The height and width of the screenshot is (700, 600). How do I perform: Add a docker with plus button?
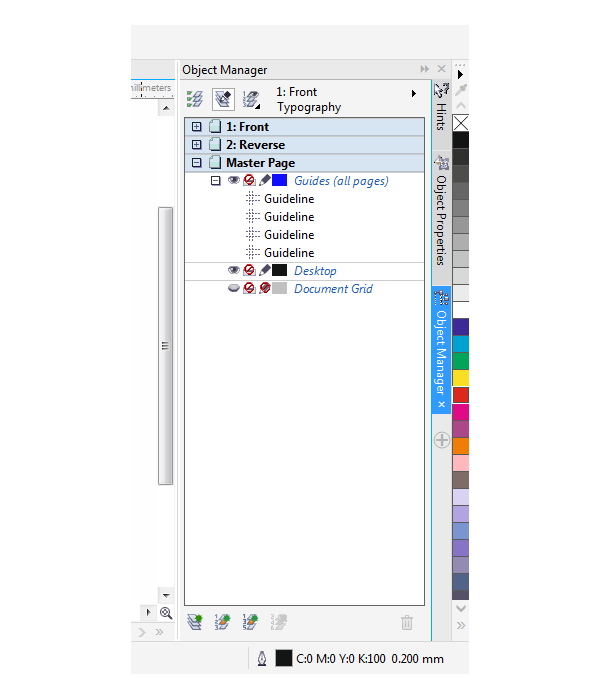click(442, 440)
